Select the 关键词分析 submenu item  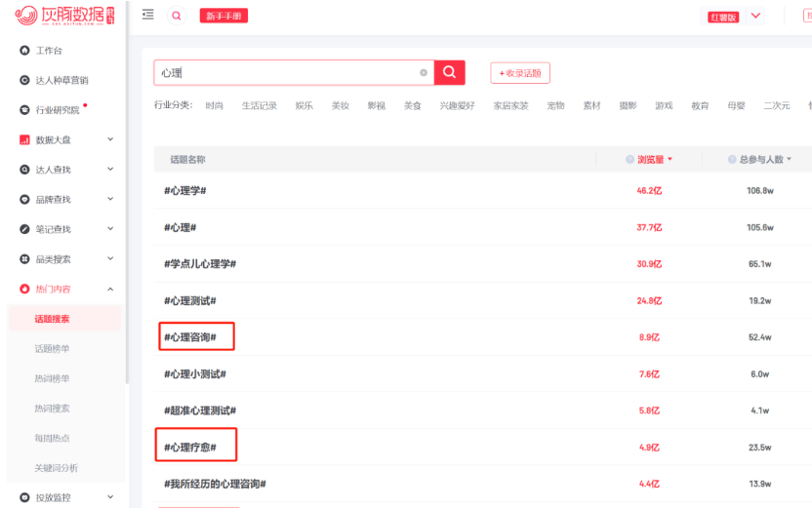pyautogui.click(x=56, y=468)
